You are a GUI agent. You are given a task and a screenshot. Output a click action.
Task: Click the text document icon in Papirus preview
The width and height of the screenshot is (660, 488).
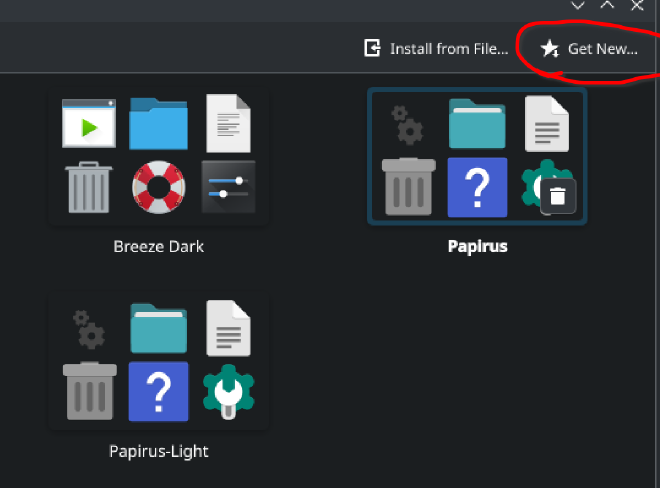pyautogui.click(x=546, y=124)
